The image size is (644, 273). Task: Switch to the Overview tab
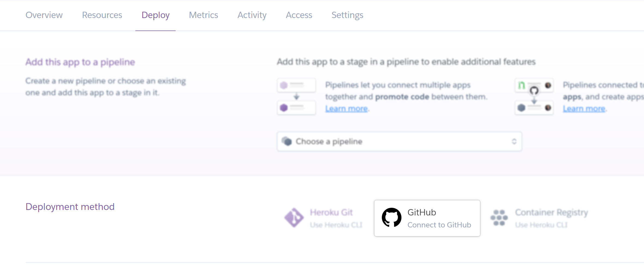(44, 15)
